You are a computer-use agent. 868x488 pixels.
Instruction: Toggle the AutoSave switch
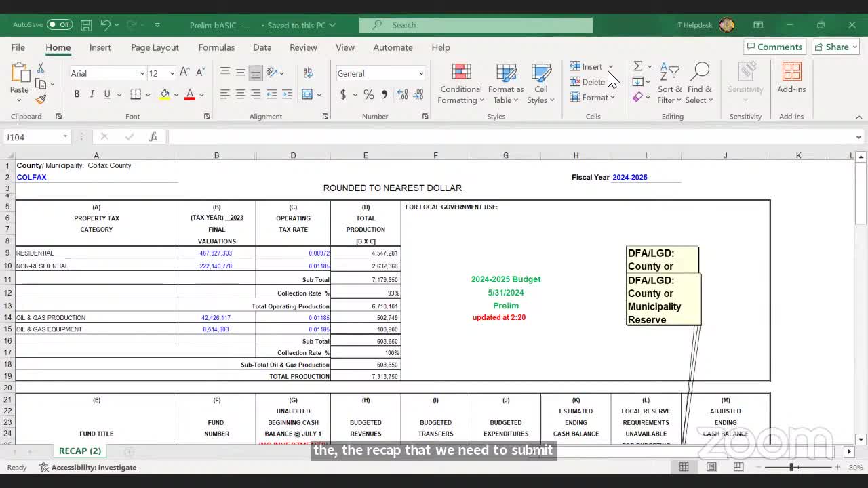[x=60, y=25]
